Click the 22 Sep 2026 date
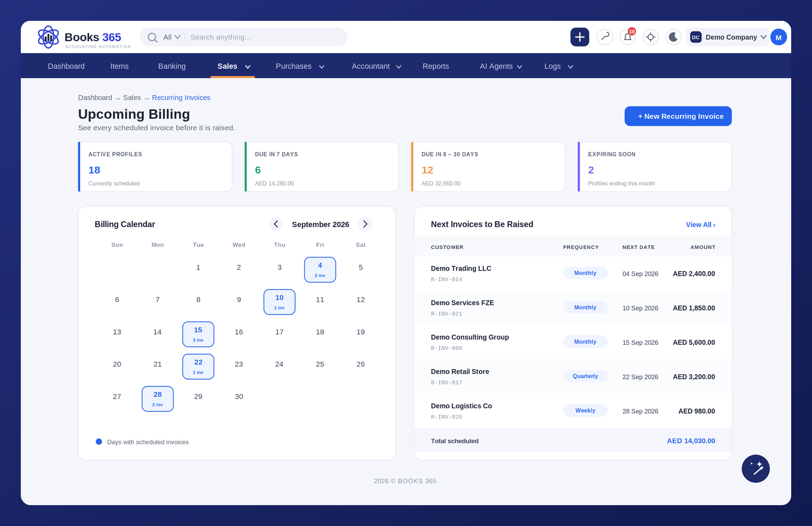The width and height of the screenshot is (812, 526). click(640, 377)
